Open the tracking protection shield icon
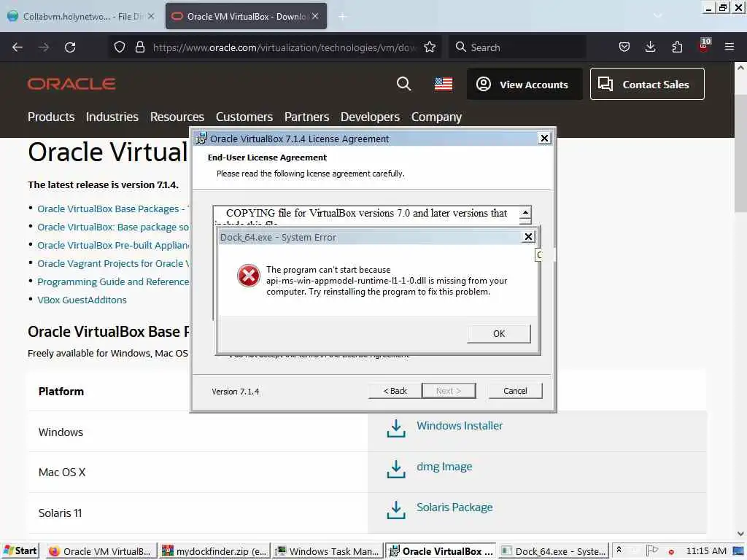 [120, 47]
